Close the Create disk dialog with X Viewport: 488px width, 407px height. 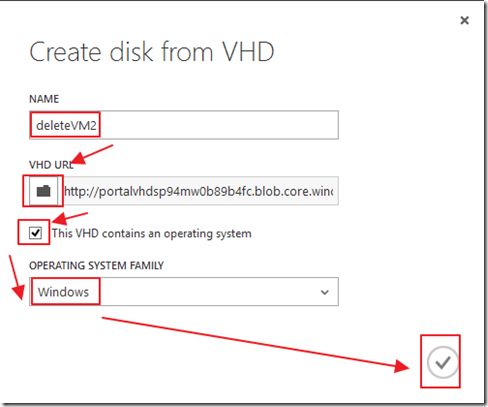[x=464, y=20]
